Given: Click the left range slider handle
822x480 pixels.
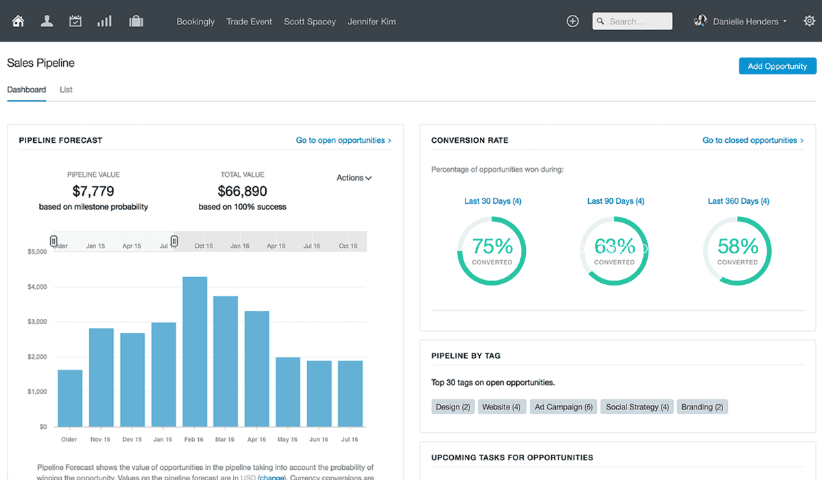Looking at the screenshot, I should coord(53,241).
